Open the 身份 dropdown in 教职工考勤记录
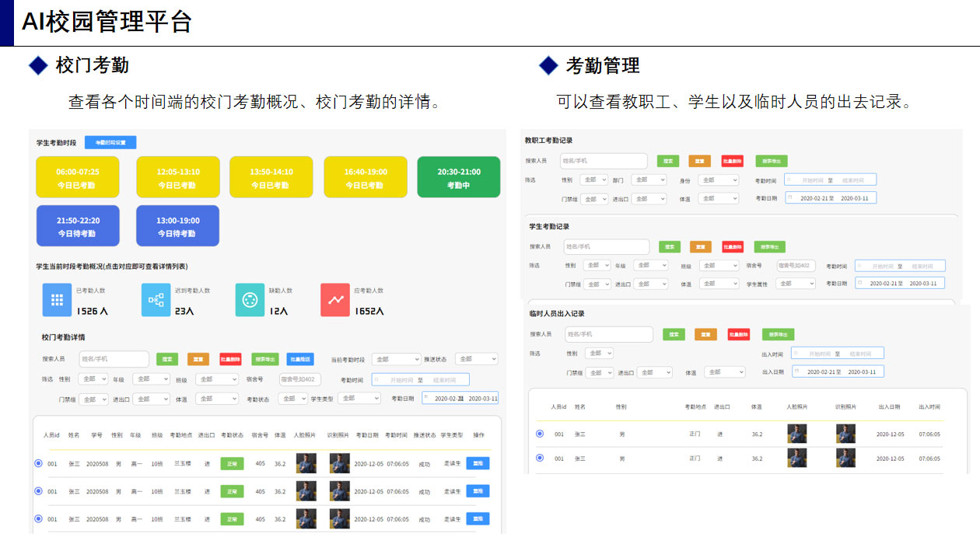 tap(718, 180)
